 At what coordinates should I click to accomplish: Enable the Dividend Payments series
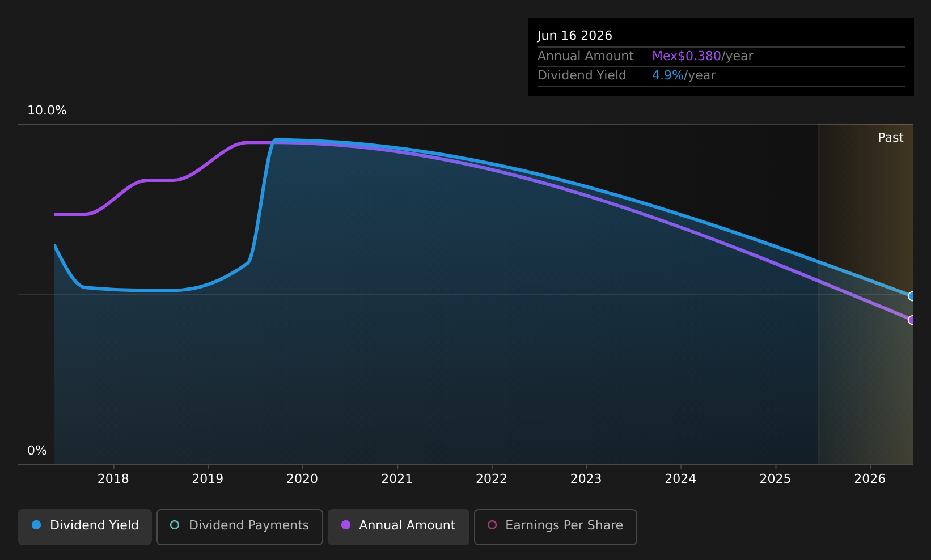tap(239, 527)
